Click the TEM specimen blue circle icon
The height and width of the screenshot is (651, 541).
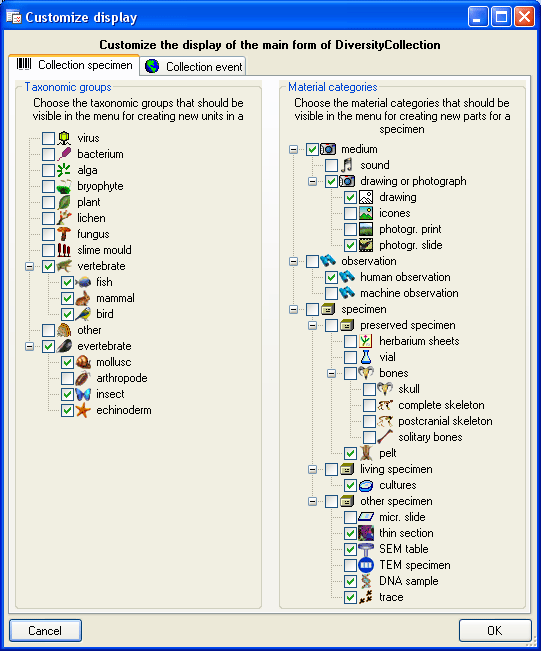(x=366, y=565)
